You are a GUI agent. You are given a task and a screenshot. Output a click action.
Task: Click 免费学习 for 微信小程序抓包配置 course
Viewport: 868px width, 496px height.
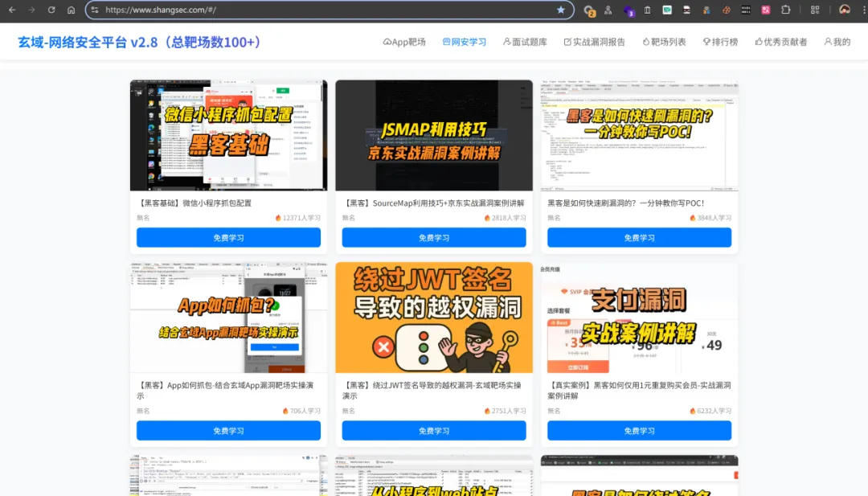coord(228,237)
